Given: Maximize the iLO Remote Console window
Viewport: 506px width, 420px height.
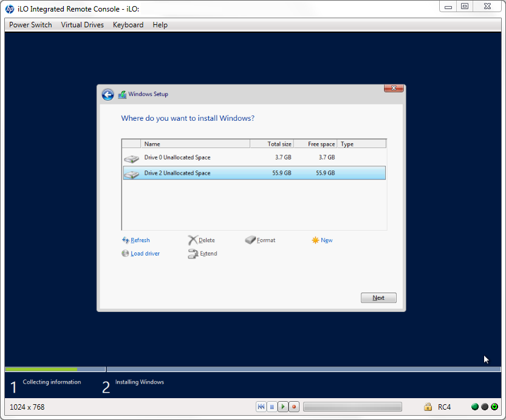Looking at the screenshot, I should click(465, 7).
